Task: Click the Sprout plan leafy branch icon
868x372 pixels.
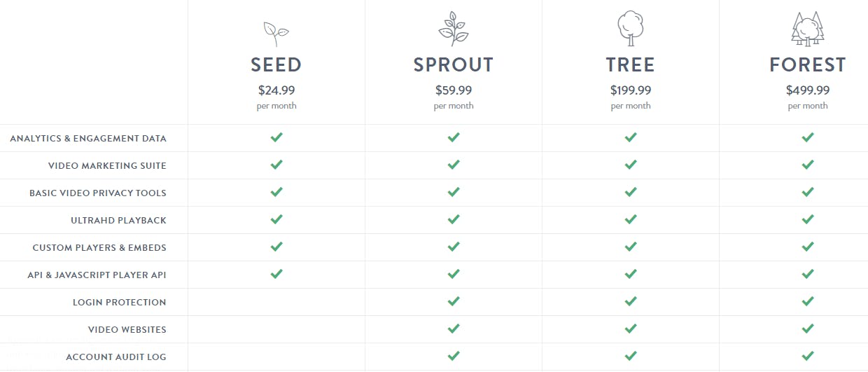Action: (x=453, y=29)
